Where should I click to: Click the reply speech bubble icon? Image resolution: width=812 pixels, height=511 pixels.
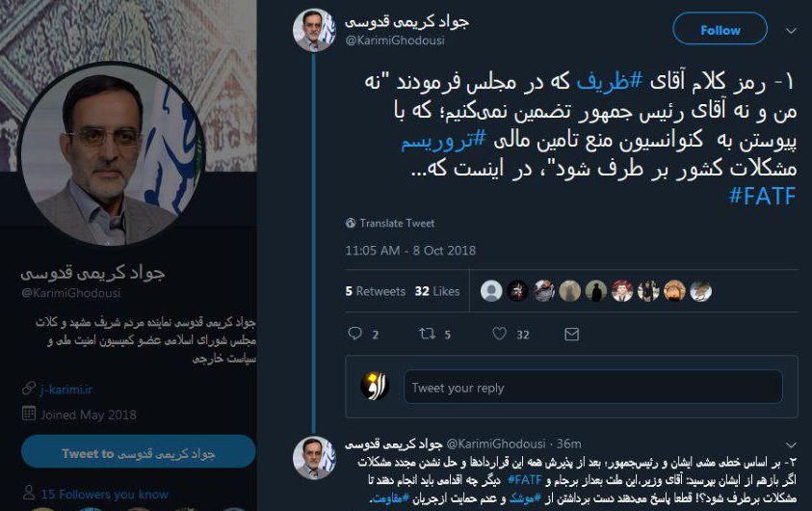pyautogui.click(x=354, y=334)
